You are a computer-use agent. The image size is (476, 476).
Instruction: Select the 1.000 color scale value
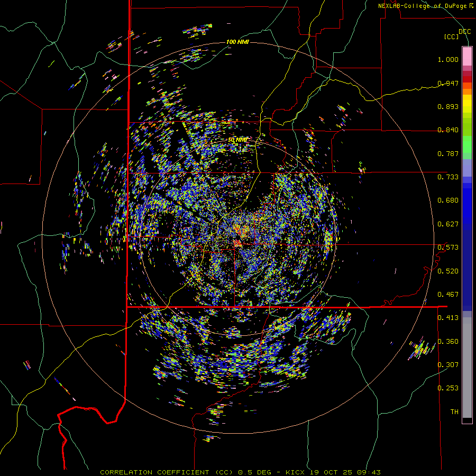coord(448,59)
